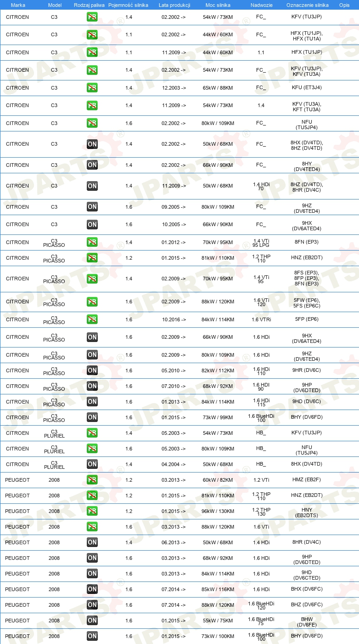The width and height of the screenshot is (359, 644).
Task: Click PB icon in 1.6 VTRi row
Action: tap(92, 319)
